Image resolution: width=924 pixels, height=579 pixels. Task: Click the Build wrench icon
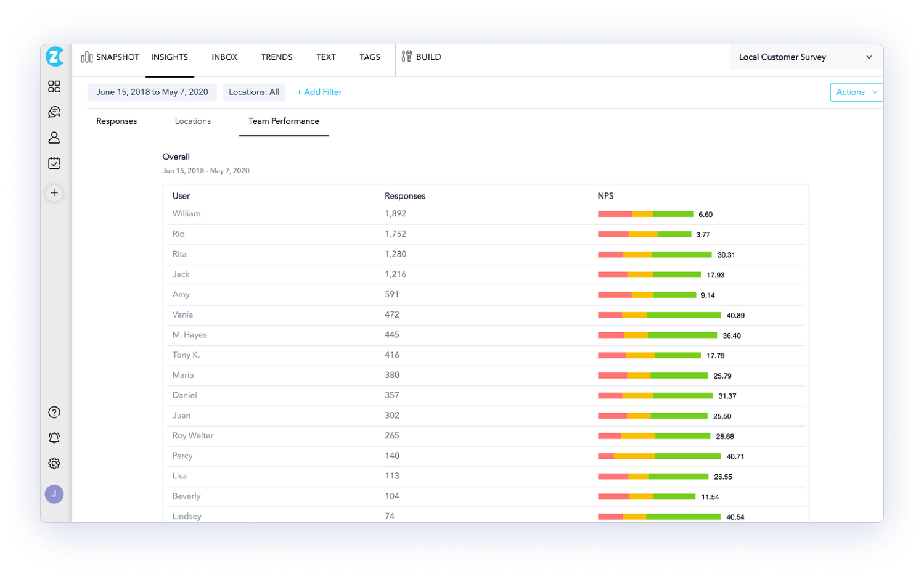(407, 57)
